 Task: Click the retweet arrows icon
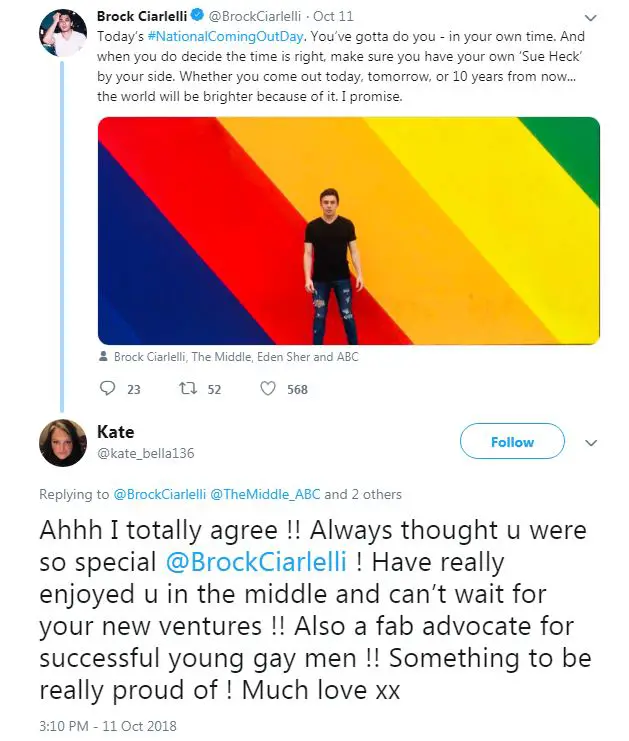pyautogui.click(x=188, y=388)
